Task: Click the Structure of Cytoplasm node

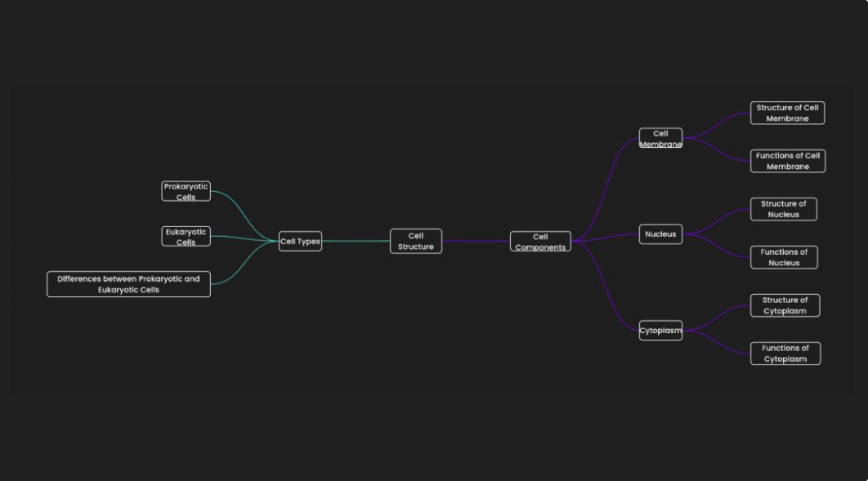Action: click(x=785, y=305)
